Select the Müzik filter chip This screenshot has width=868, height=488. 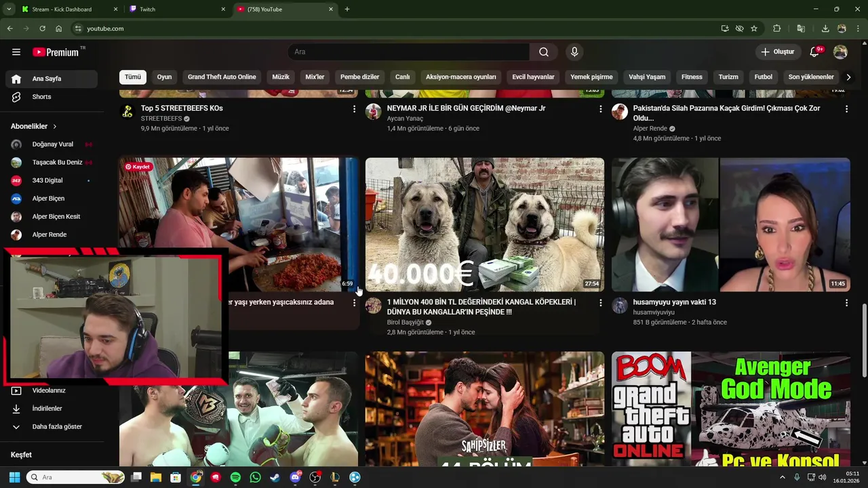pyautogui.click(x=281, y=77)
